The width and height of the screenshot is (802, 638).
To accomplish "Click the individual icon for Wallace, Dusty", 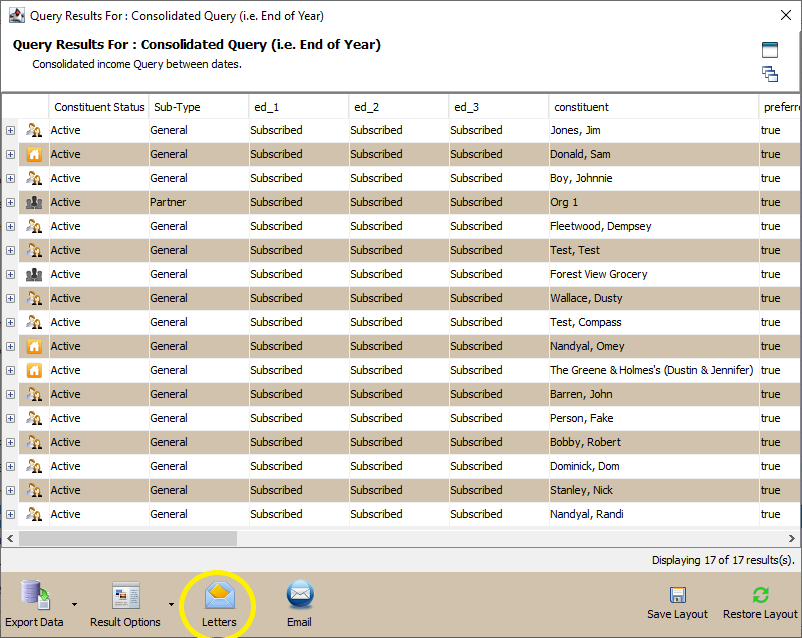I will (34, 298).
